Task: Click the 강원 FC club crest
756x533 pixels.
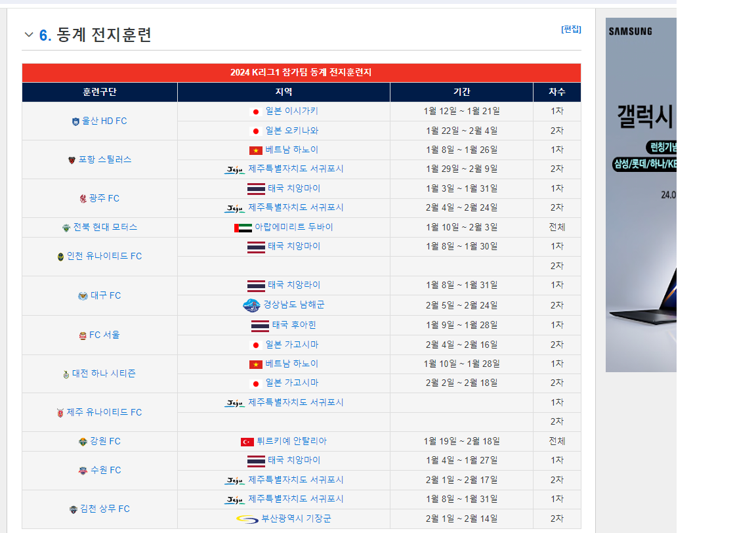Action: 83,442
